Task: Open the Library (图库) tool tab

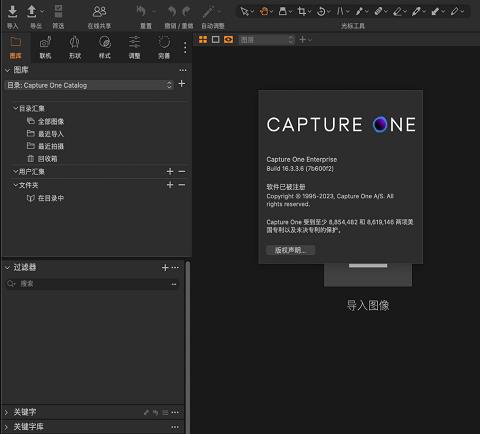Action: [15, 47]
